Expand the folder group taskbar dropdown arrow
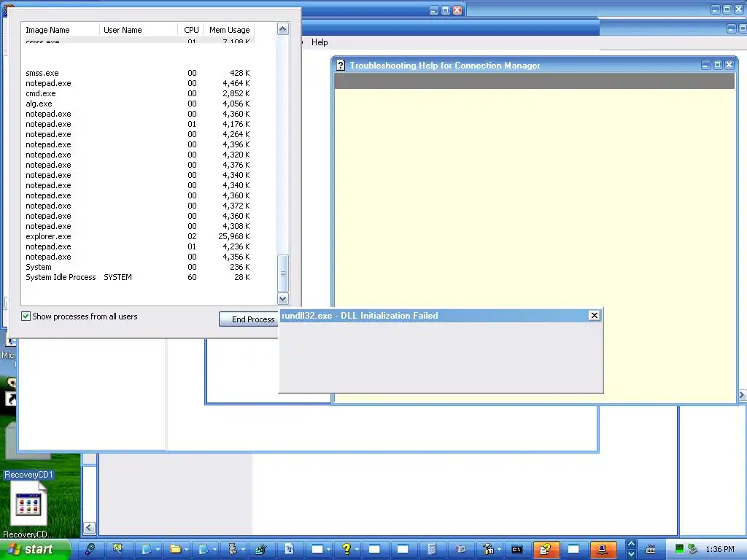Screen dimensions: 747x560 (186, 550)
